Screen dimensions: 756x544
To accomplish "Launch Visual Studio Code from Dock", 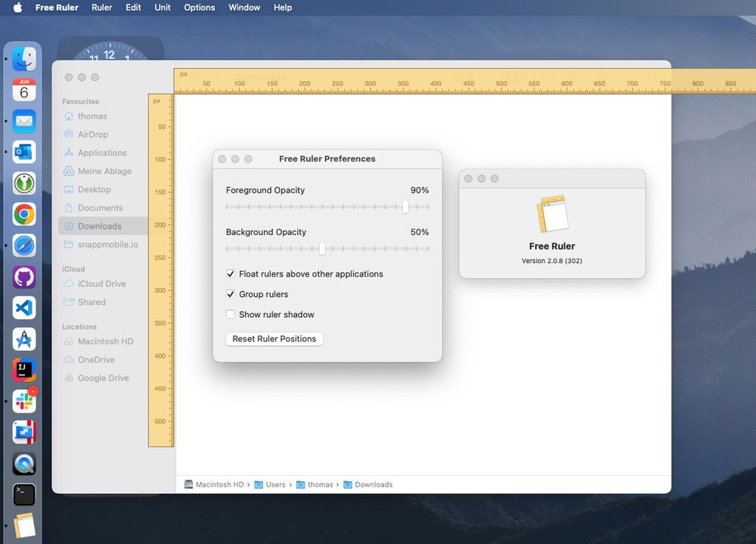I will point(24,308).
